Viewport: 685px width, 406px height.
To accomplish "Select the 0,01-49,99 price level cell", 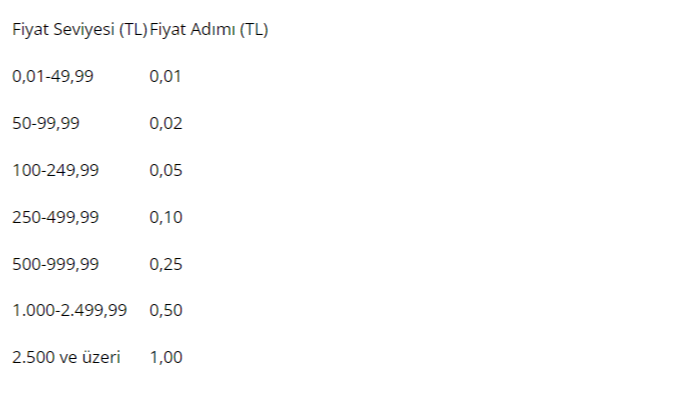I will coord(53,76).
